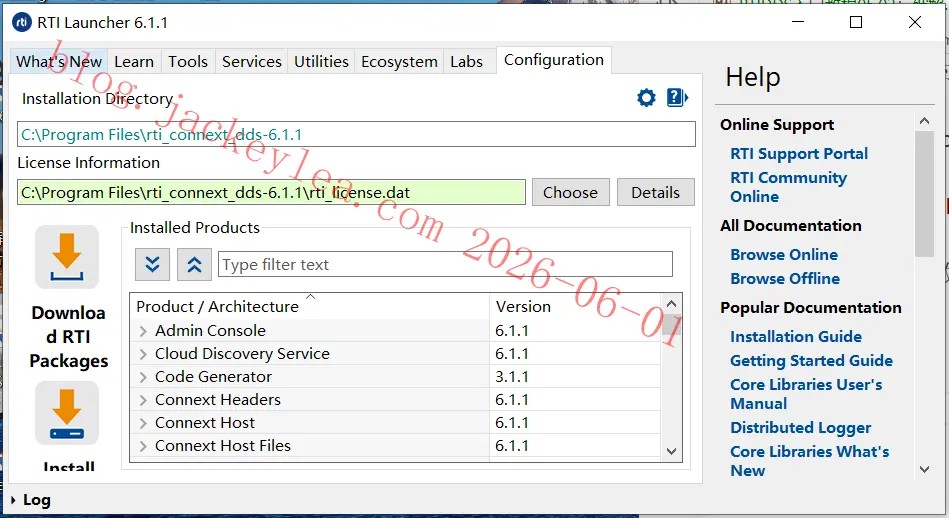Click Help panel scrollbar thumb
The width and height of the screenshot is (949, 518).
(x=924, y=194)
